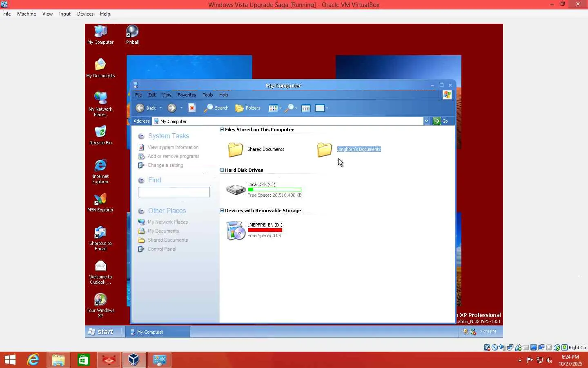Launch MSN Explorer desktop shortcut
Image resolution: width=588 pixels, height=368 pixels.
click(100, 202)
